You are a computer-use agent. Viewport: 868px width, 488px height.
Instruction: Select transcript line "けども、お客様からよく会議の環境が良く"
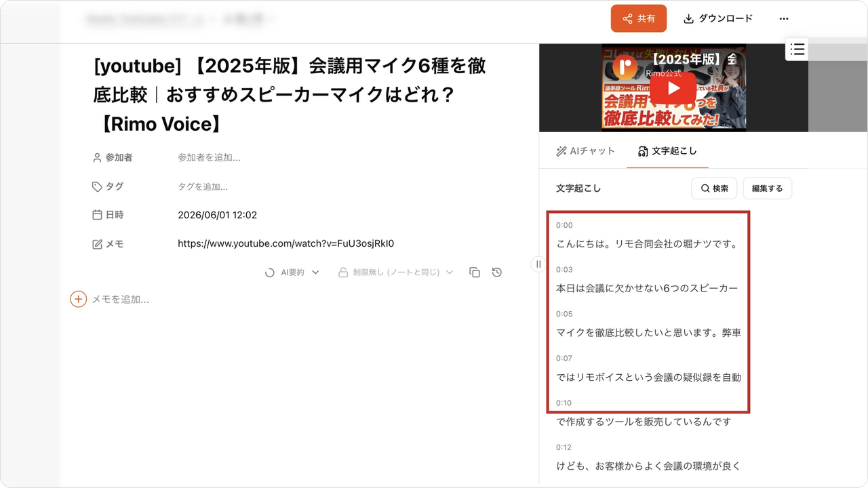tap(649, 466)
